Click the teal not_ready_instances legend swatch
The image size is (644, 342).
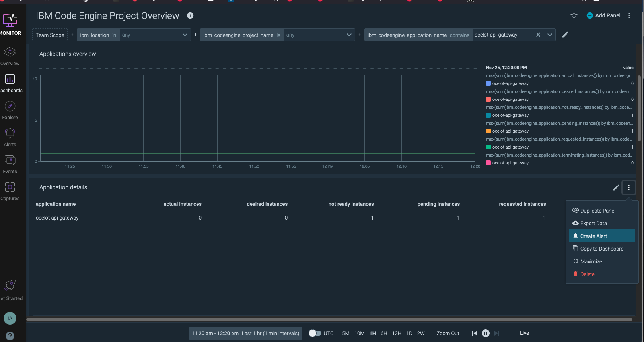coord(488,115)
